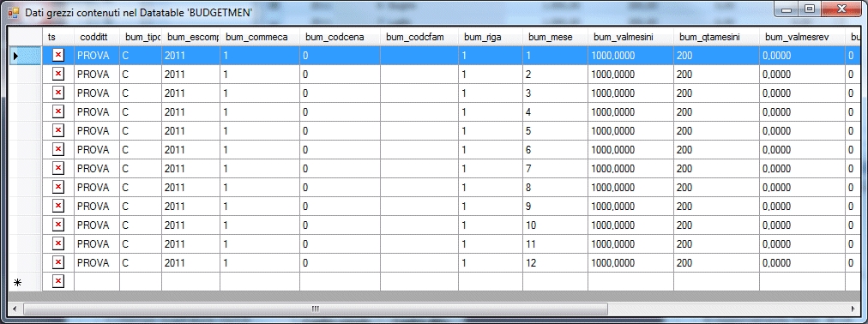
Task: Click the bum_qtamesini column header
Action: click(716, 37)
